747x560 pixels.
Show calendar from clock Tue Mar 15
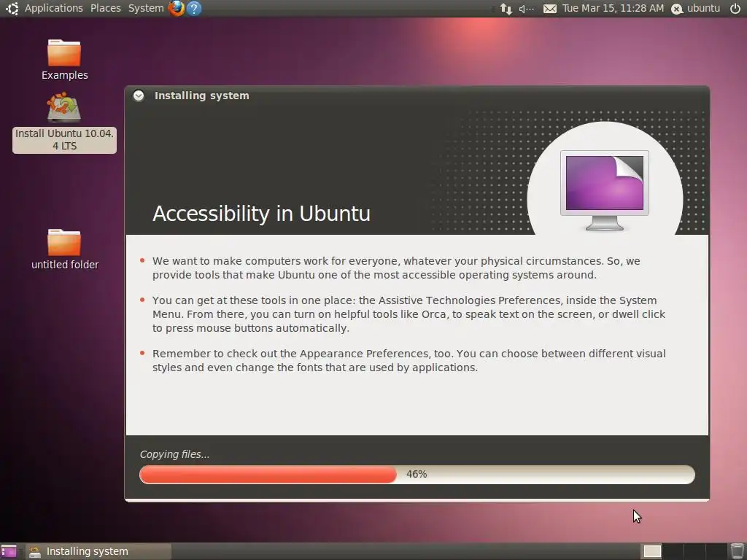point(613,8)
